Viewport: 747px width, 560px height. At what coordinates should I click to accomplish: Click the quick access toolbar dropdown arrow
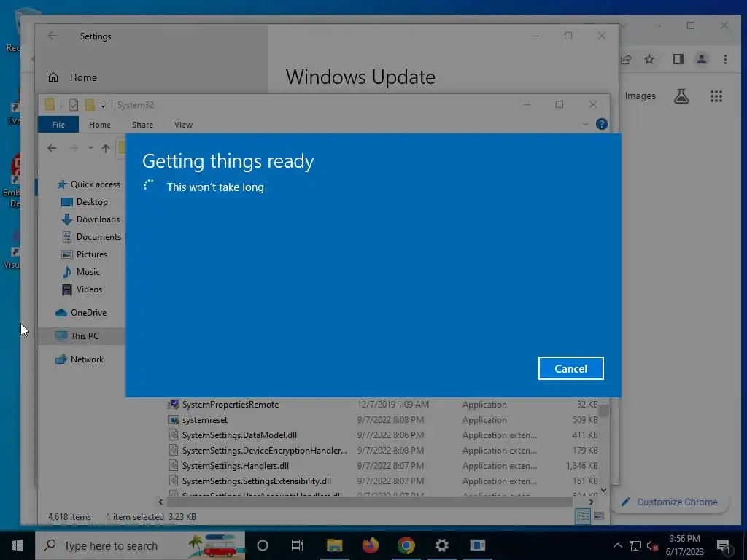click(x=103, y=105)
